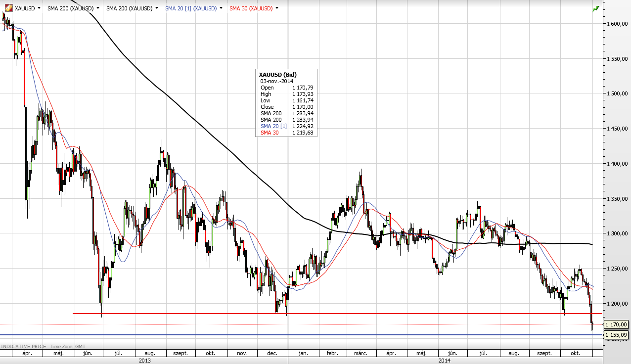Click the XAUUSD (Bid) tooltip title
Viewport: 631px width, 364px height.
pos(277,74)
